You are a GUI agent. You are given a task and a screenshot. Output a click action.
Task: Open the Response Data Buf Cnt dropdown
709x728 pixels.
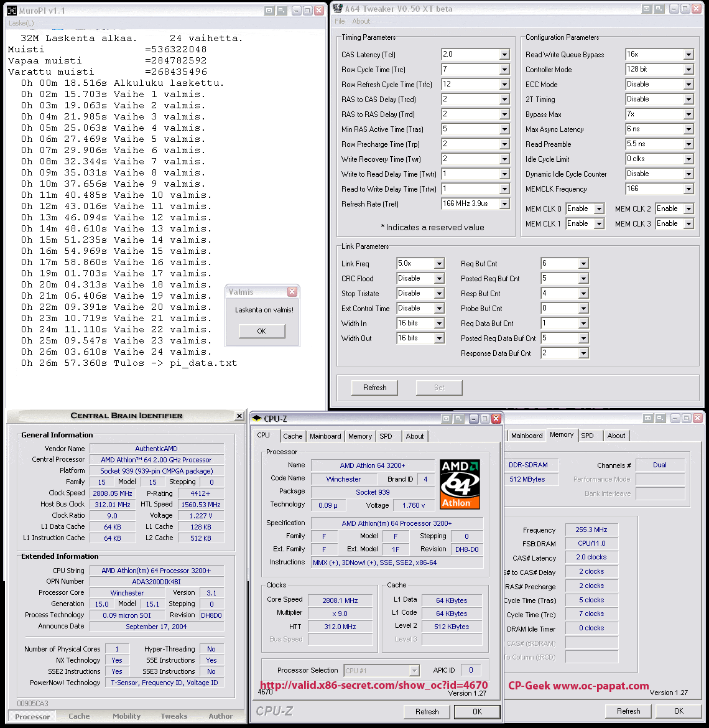[583, 353]
